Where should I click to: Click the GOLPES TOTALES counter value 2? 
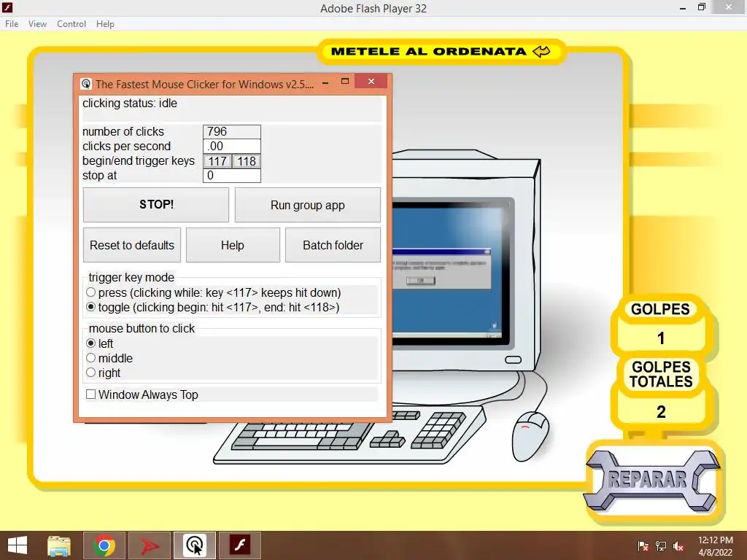tap(661, 412)
